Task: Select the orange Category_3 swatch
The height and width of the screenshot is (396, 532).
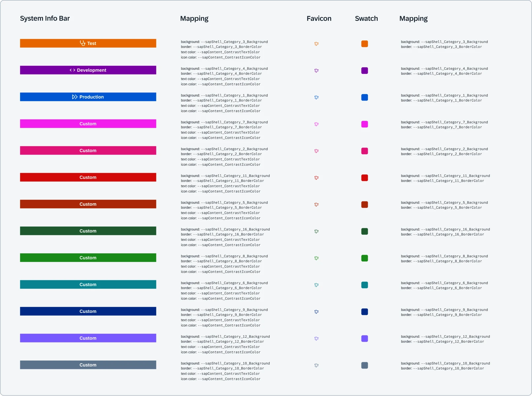Action: pyautogui.click(x=365, y=44)
